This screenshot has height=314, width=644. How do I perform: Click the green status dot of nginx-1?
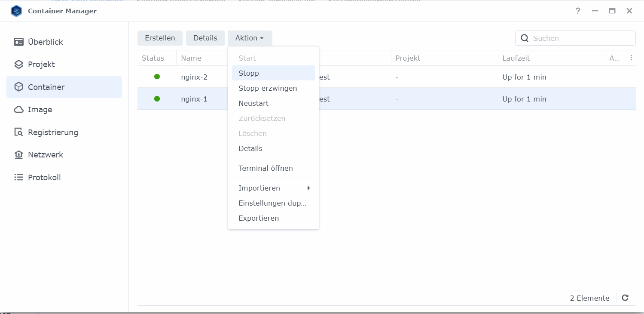(x=157, y=98)
